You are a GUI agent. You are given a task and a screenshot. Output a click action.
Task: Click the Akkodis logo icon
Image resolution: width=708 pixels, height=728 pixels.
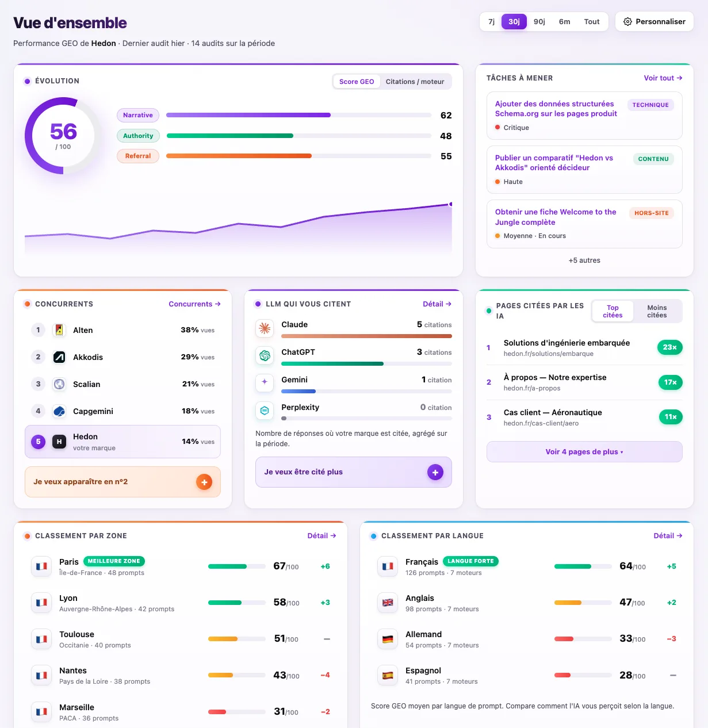pos(59,357)
